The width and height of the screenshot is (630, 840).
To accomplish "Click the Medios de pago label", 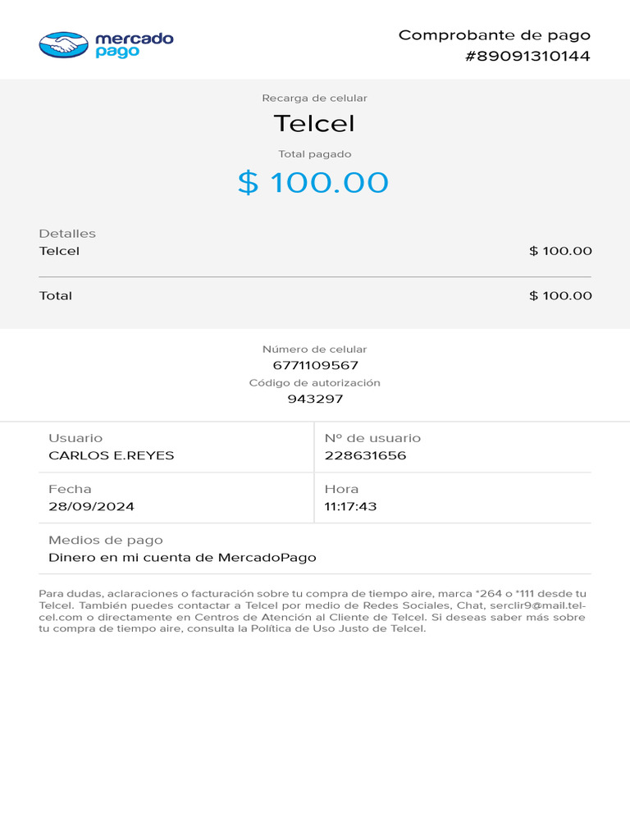I will (x=106, y=540).
